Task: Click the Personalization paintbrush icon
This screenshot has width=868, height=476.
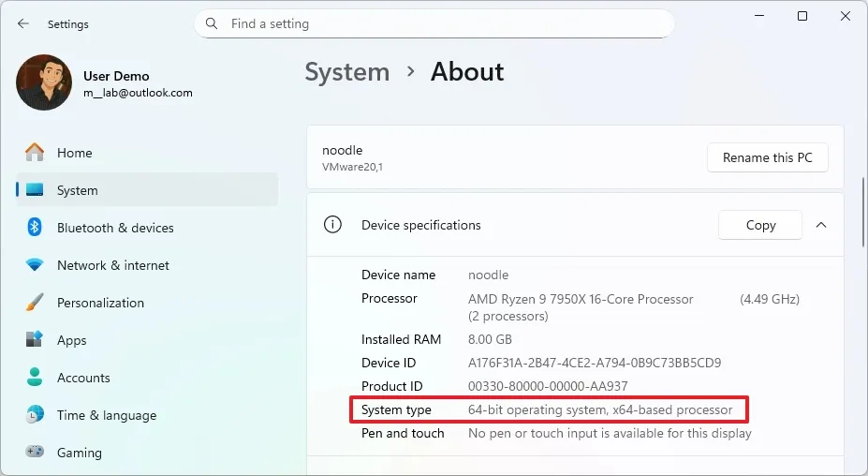Action: (x=35, y=303)
